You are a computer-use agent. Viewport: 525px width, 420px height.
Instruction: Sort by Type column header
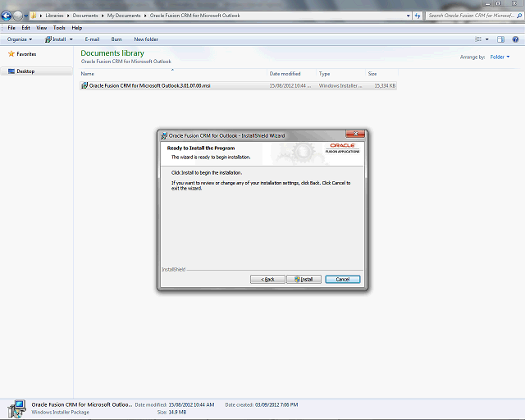click(x=340, y=74)
